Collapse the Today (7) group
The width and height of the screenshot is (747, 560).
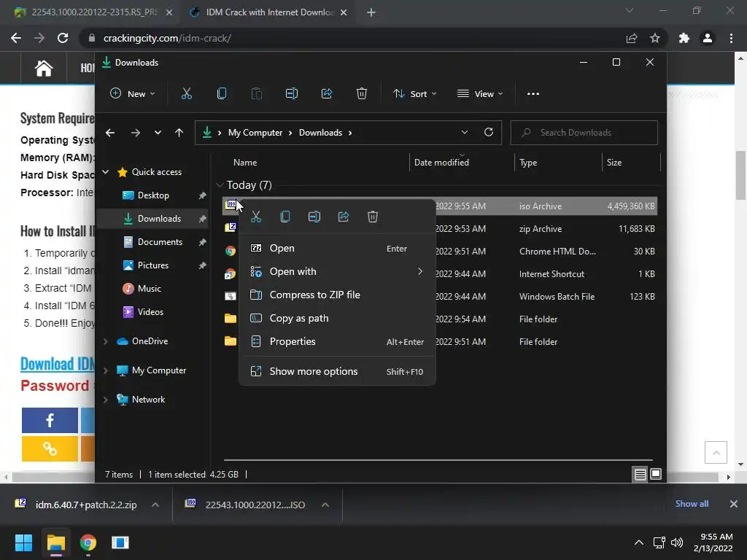(220, 184)
